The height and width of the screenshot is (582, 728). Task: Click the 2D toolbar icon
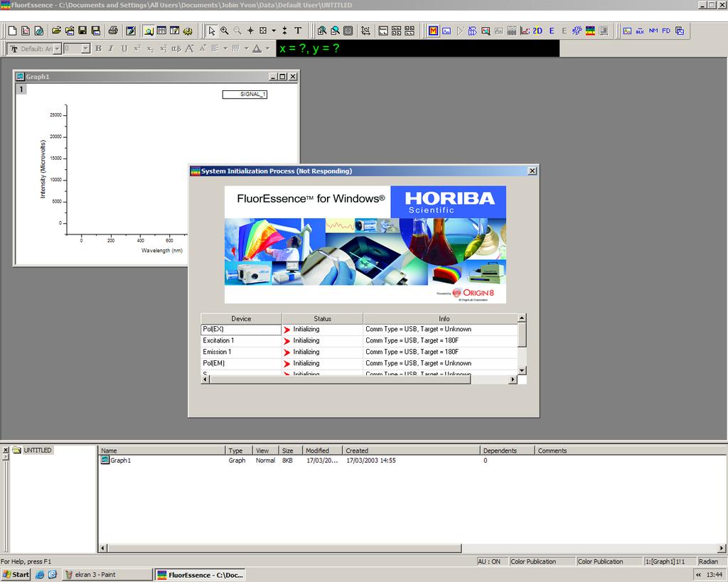537,31
